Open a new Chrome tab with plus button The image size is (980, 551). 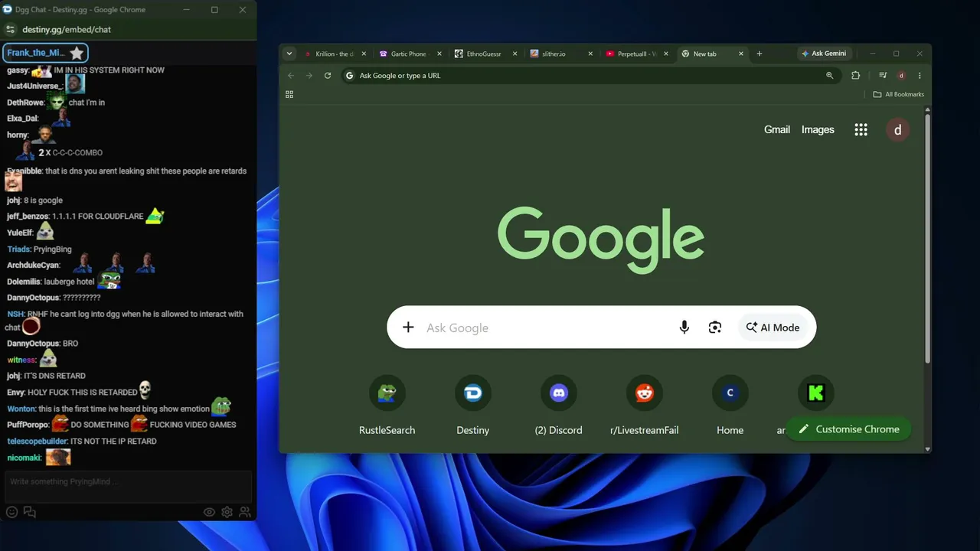[x=759, y=54]
